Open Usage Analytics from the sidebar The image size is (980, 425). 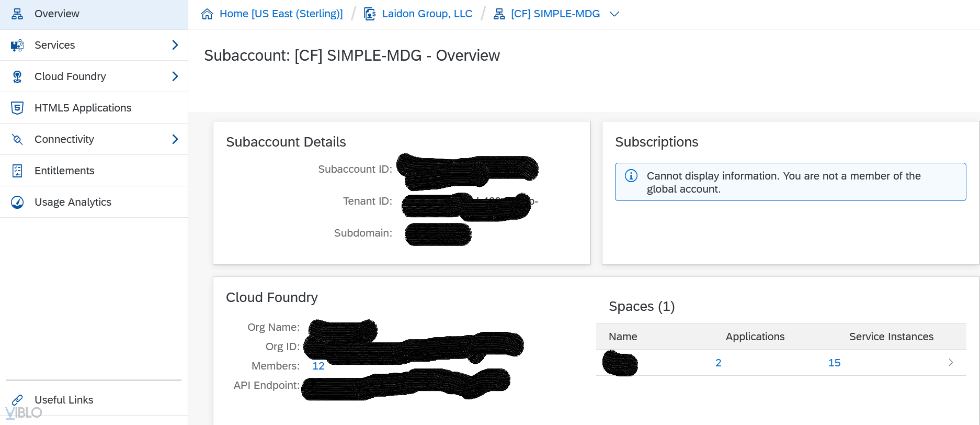coord(73,202)
